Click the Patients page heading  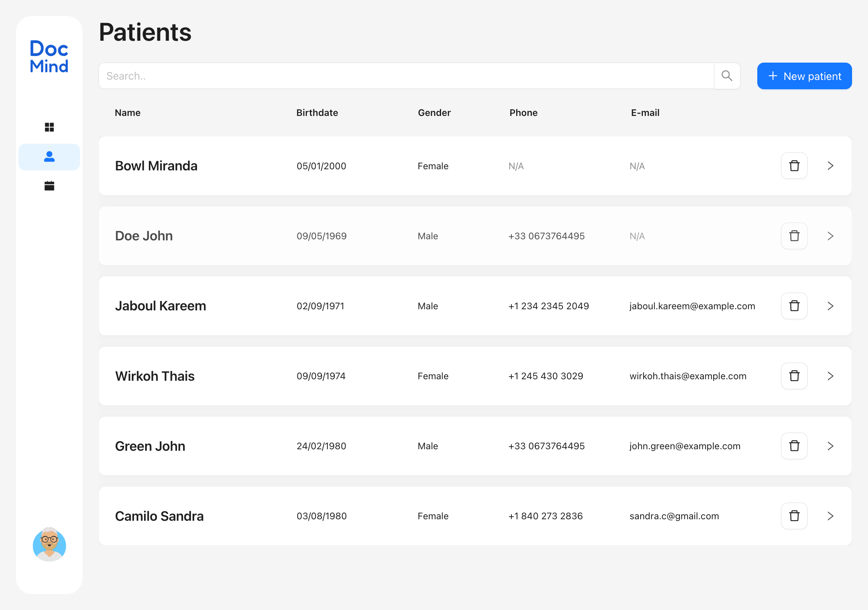point(145,33)
